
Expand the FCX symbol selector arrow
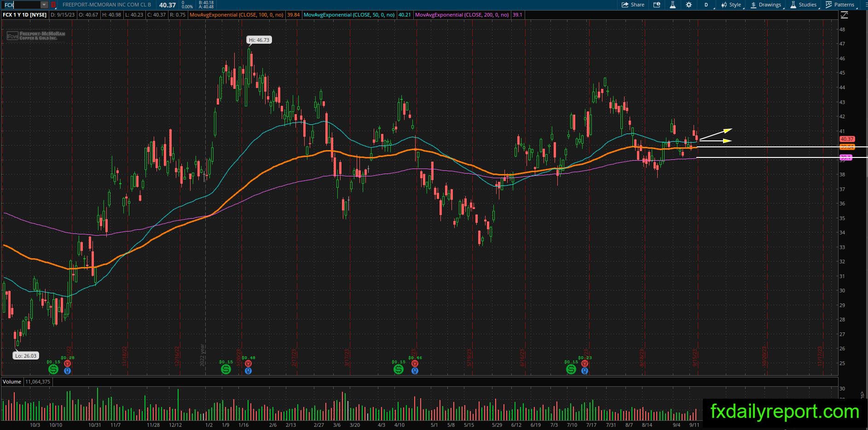pos(44,5)
